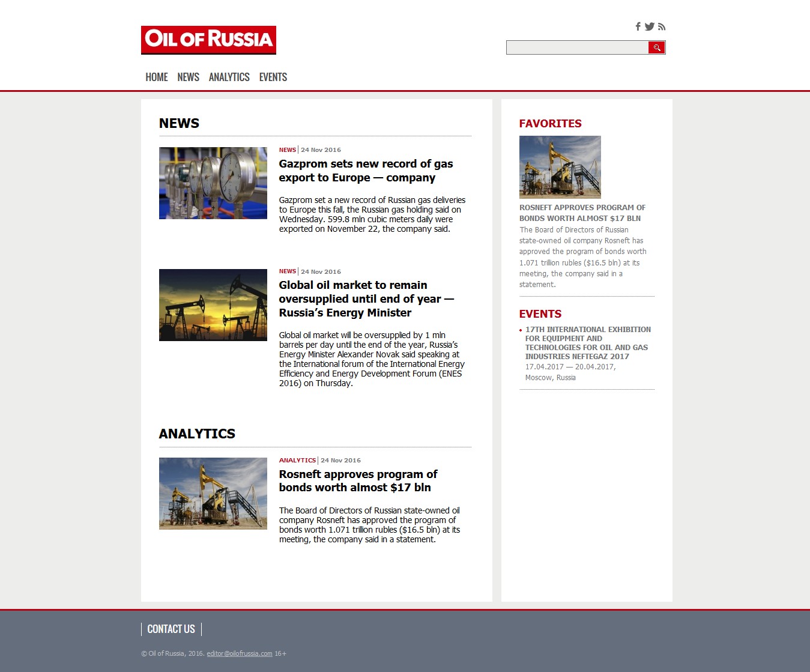Click the Favorites Rosneft description text

(x=583, y=257)
